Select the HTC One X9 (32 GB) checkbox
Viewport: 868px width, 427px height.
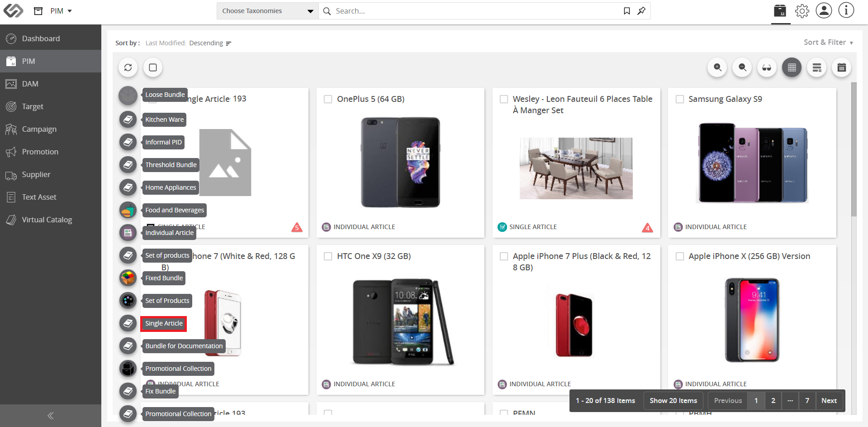pyautogui.click(x=328, y=256)
